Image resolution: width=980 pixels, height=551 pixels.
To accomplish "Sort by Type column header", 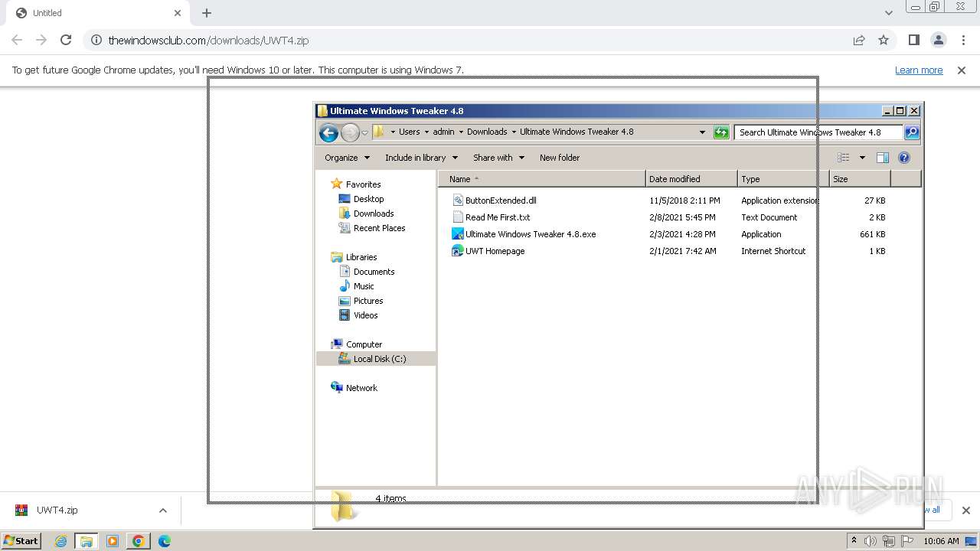I will 783,179.
